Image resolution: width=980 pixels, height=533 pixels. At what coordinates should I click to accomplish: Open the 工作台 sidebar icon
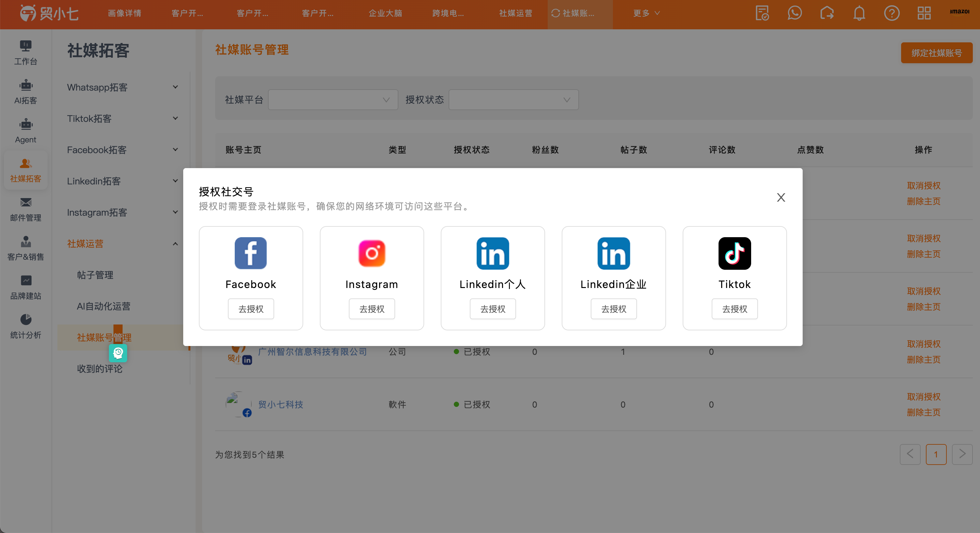(x=25, y=53)
